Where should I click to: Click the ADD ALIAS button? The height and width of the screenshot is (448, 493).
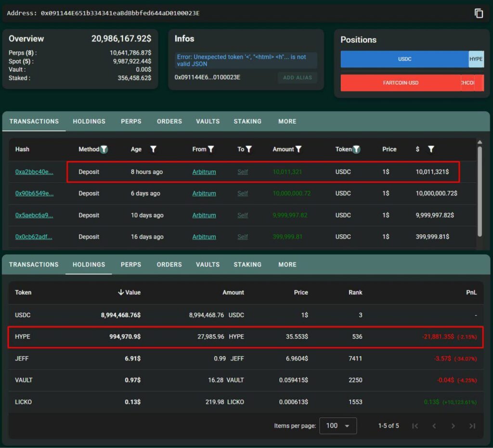tap(297, 77)
